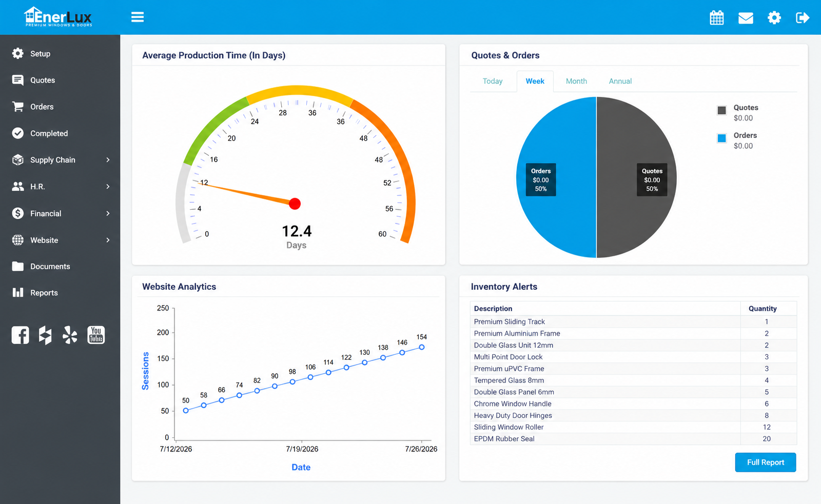Click the logout arrow icon
821x504 pixels.
[803, 18]
